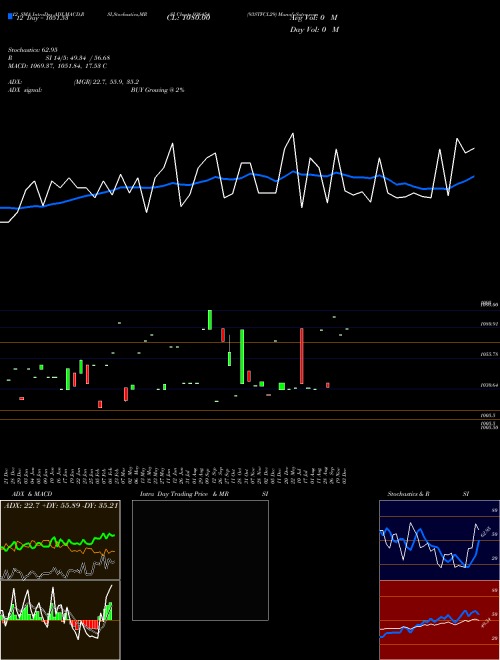This screenshot has width=500, height=660.
Task: Open the MACD histogram panel
Action: pos(60,620)
